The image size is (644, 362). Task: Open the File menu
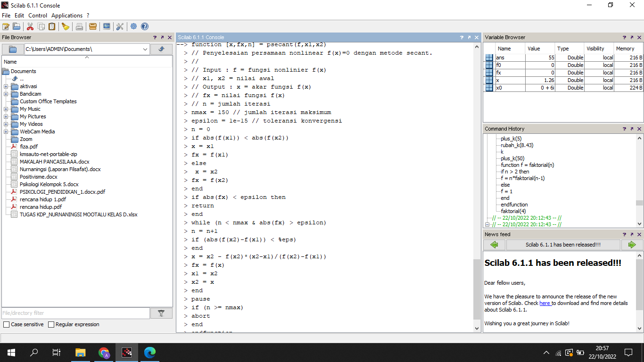(x=6, y=16)
